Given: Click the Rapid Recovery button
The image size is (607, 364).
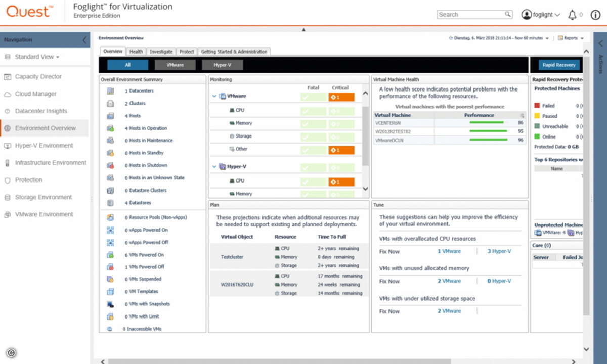Looking at the screenshot, I should tap(559, 65).
